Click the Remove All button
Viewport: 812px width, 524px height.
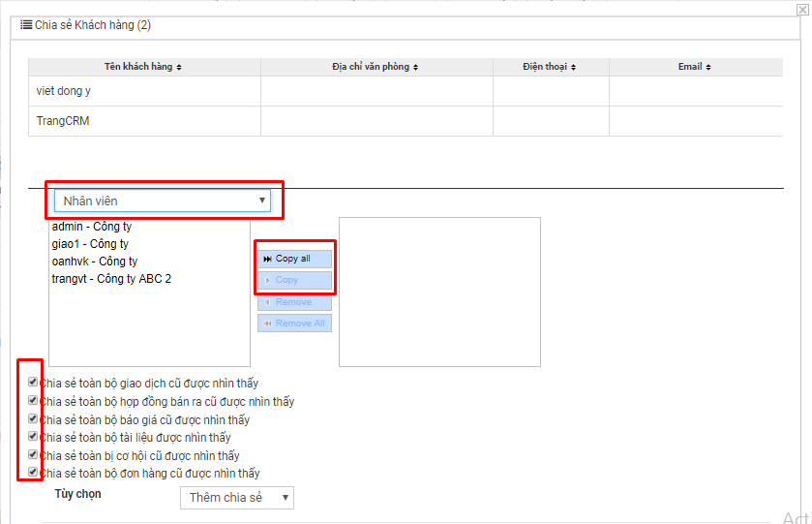pos(294,324)
